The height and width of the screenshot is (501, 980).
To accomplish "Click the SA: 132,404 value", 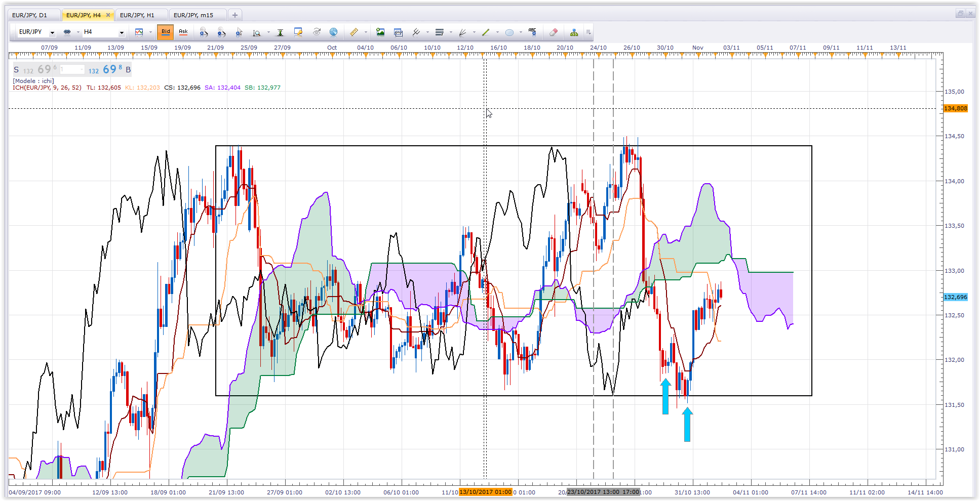I will point(222,88).
